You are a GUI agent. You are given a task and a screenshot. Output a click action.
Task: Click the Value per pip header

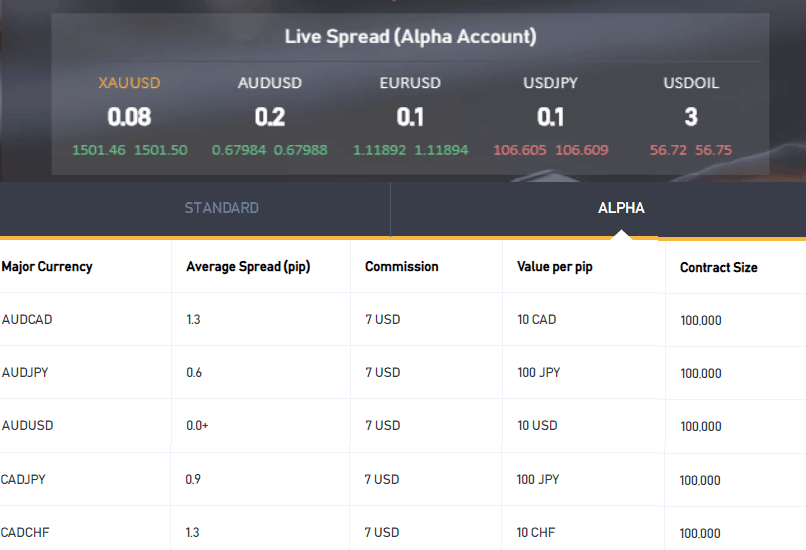click(555, 267)
